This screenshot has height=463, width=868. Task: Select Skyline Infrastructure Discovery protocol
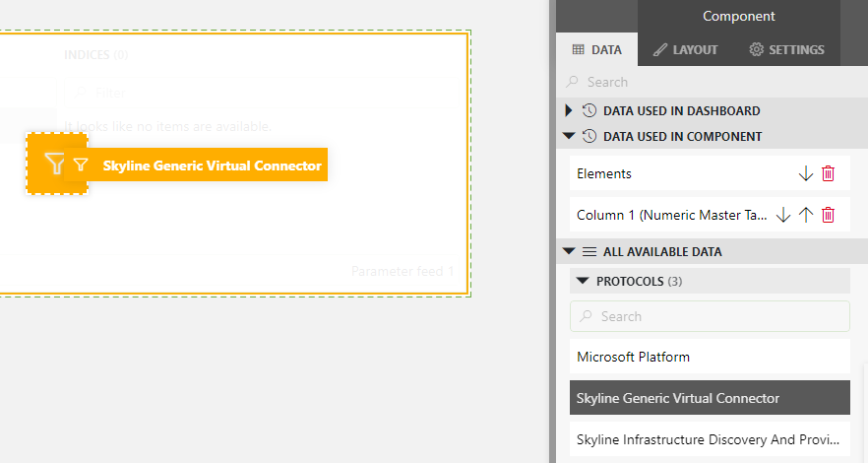coord(710,439)
